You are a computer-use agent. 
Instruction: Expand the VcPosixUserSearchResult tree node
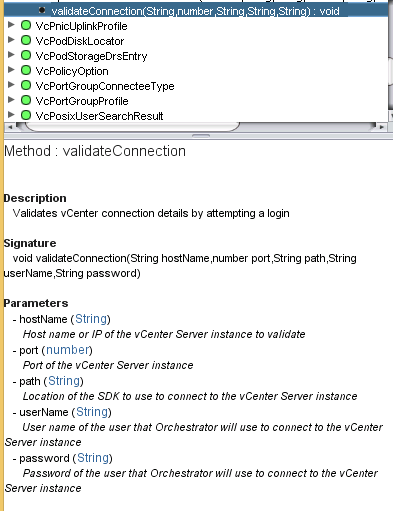(x=11, y=115)
